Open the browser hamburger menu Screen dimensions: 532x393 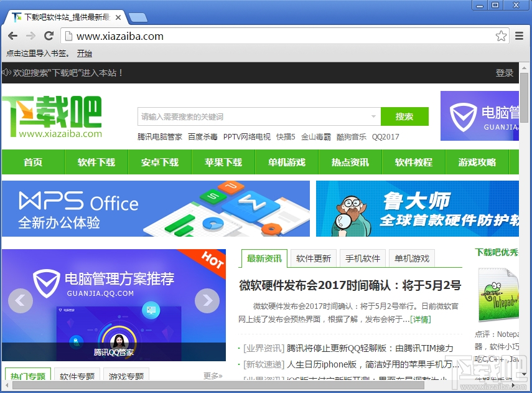click(519, 36)
